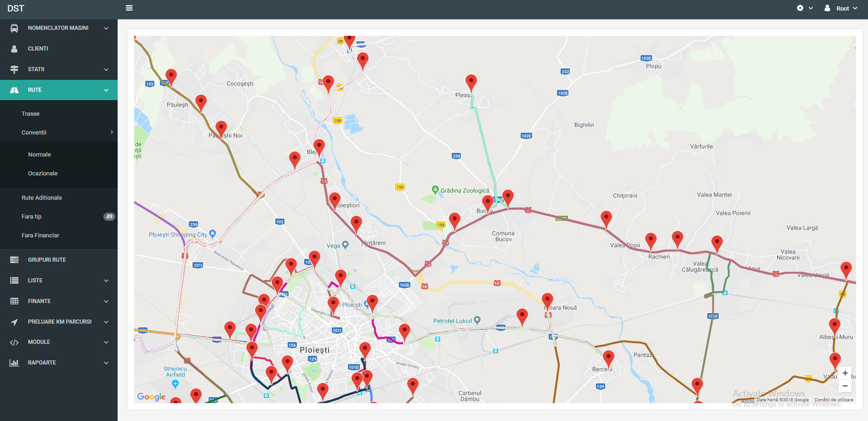Viewport: 868px width, 421px height.
Task: Click the Petrotel-Lukoil location pin icon
Action: pos(477,320)
